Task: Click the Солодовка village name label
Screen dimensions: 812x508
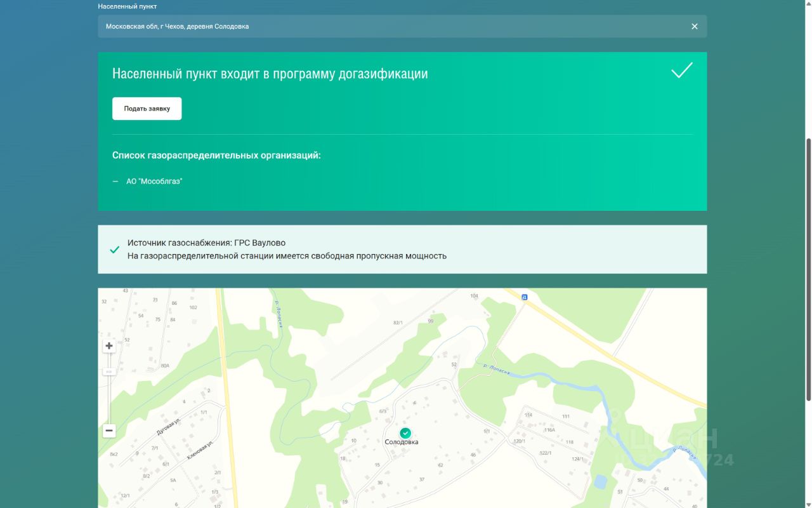Action: [402, 443]
